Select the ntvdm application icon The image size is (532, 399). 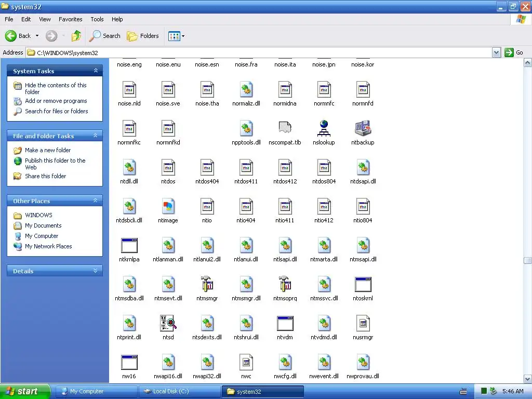285,323
